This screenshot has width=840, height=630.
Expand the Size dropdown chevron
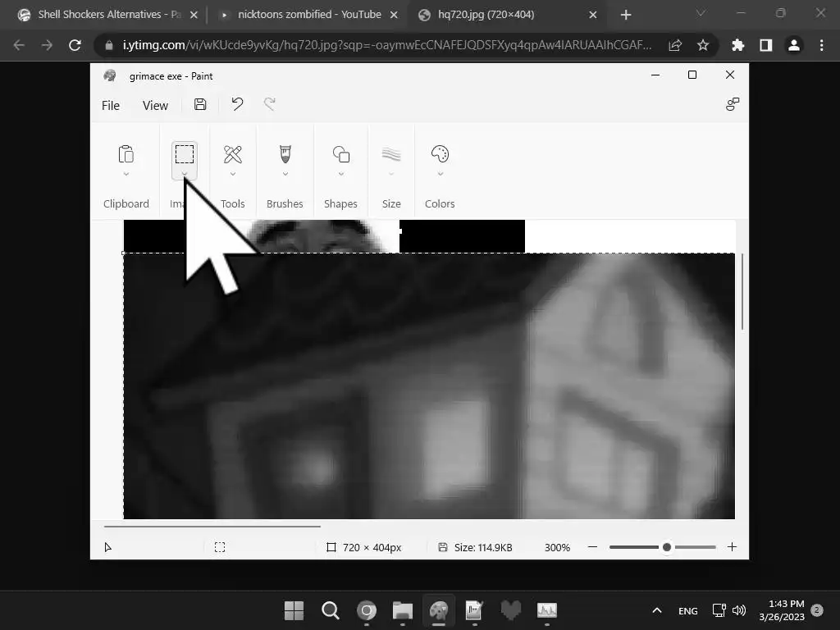(391, 174)
